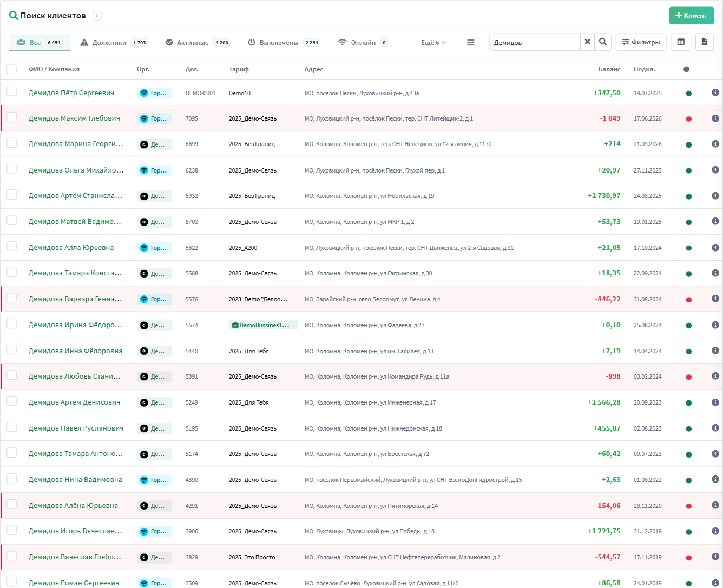Open info for Демидова Инна Фёдоровна
The width and height of the screenshot is (723, 588).
(715, 351)
